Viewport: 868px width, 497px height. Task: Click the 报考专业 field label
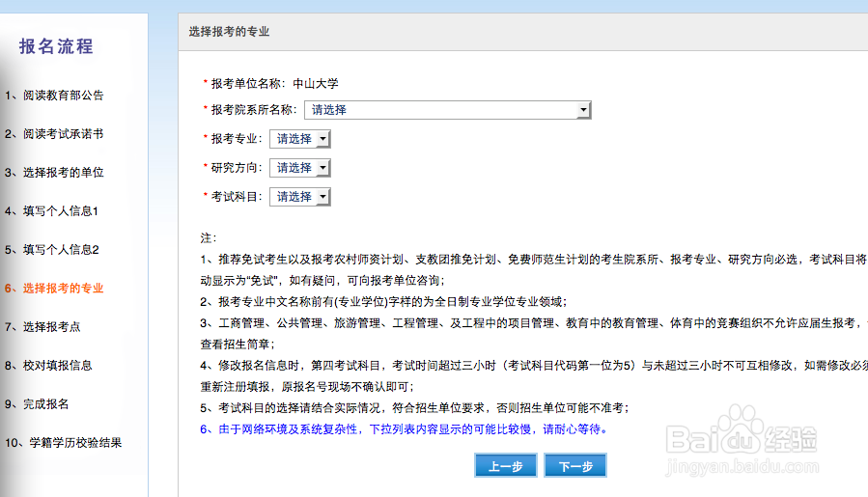(237, 138)
